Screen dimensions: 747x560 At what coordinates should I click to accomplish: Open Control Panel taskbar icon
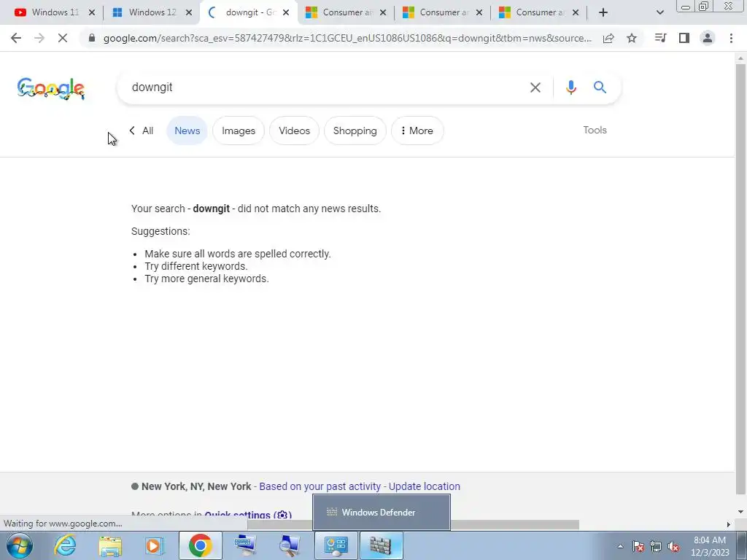click(x=336, y=545)
